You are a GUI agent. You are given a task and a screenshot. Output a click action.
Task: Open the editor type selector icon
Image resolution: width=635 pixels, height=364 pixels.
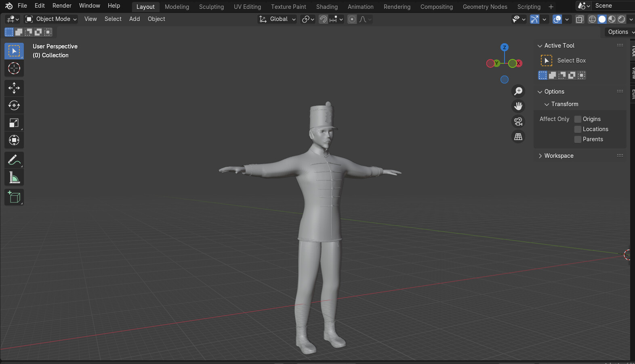13,19
